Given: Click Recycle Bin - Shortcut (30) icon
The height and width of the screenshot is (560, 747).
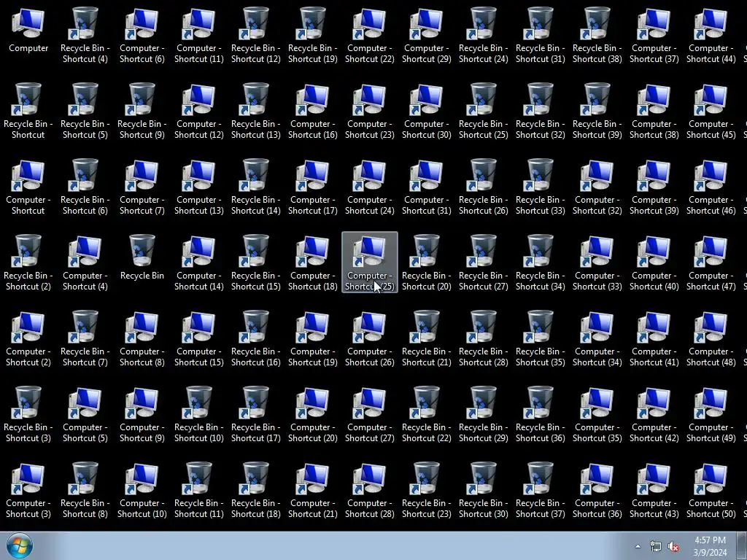Looking at the screenshot, I should pos(483,490).
